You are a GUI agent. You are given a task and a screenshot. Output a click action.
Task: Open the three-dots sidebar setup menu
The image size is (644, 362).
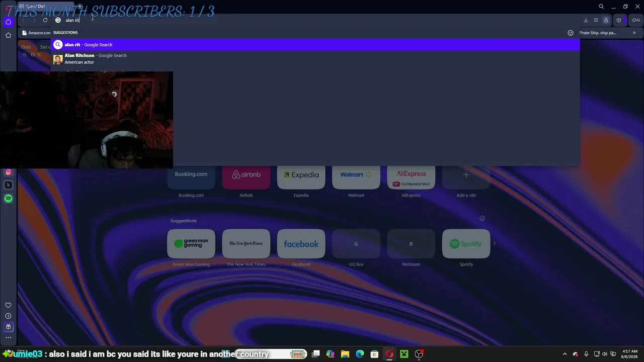8,337
